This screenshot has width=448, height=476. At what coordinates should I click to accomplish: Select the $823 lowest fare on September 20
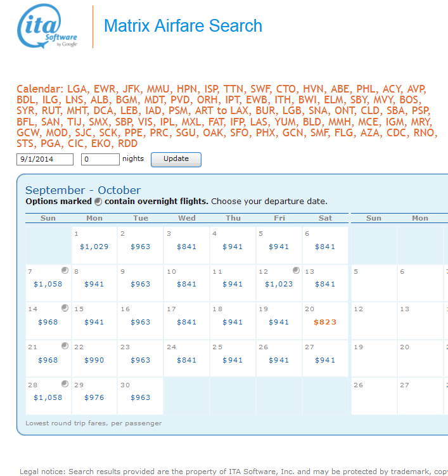coord(325,322)
